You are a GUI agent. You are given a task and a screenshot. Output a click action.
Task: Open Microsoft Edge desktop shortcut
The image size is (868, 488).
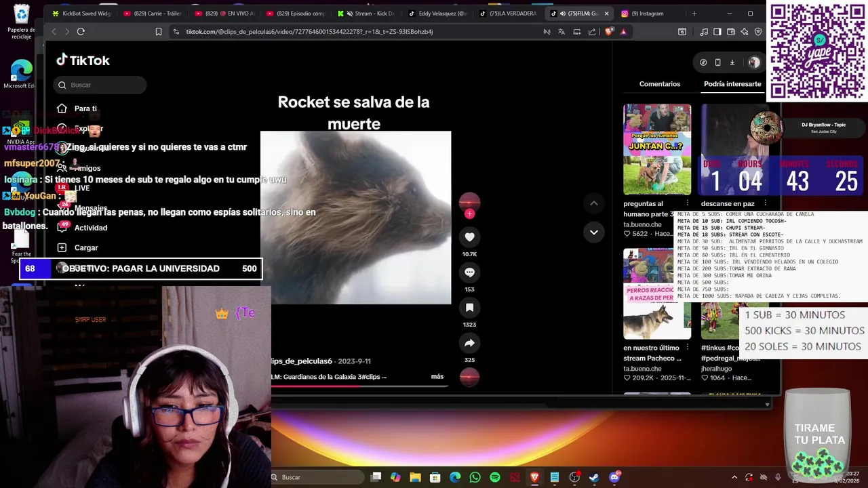click(20, 74)
